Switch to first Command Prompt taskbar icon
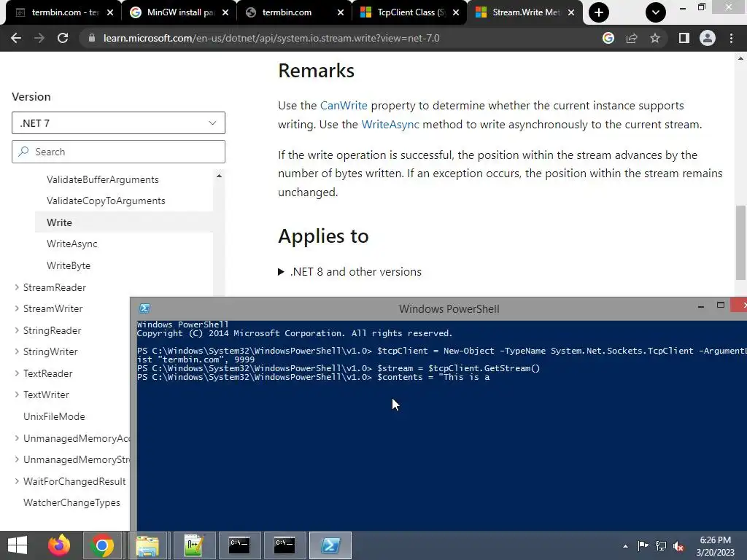Viewport: 747px width, 560px height. (x=239, y=545)
